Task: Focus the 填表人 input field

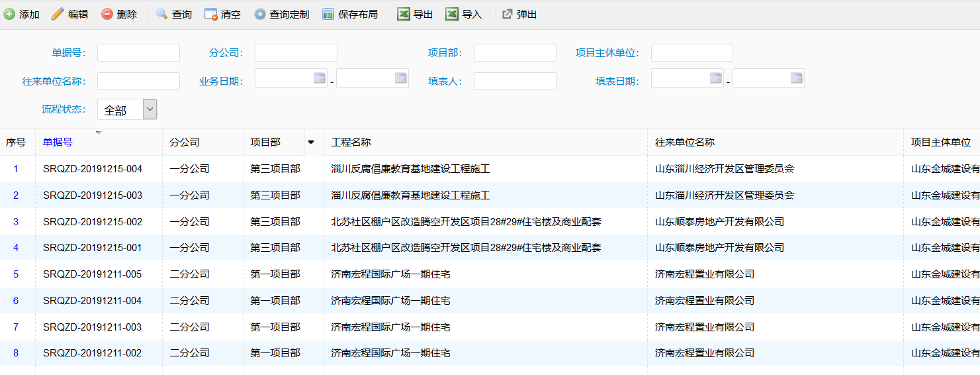Action: [515, 81]
